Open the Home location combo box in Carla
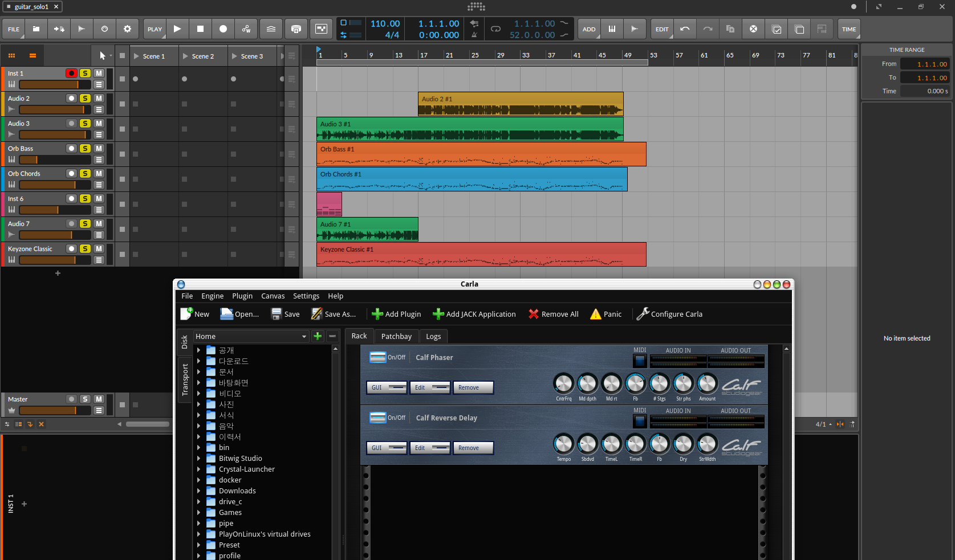Screen dimensions: 955x560 [x=251, y=336]
